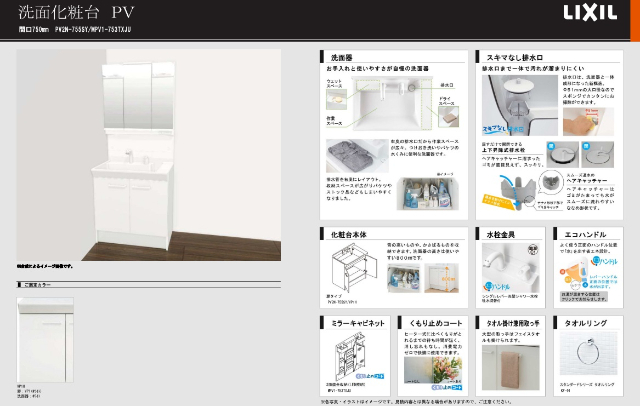Click the under-sink bottle storage photo in 洗面器 panel
Image resolution: width=640 pixels, height=406 pixels.
[x=427, y=194]
